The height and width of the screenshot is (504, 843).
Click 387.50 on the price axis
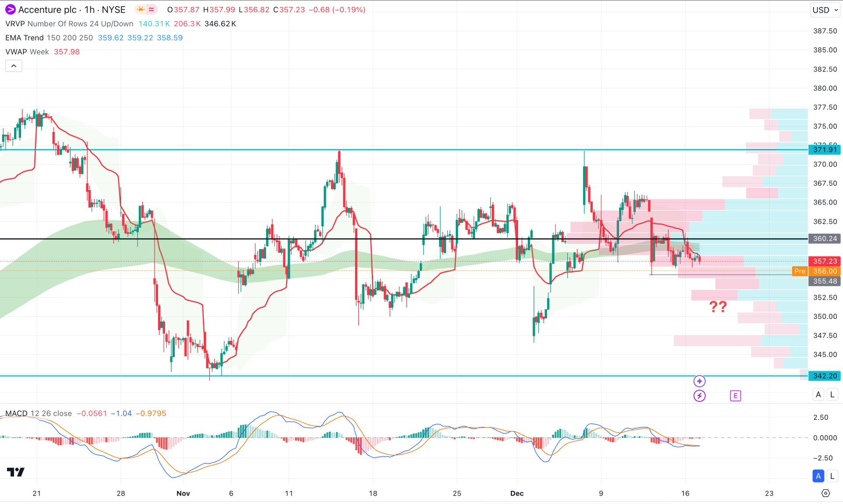pyautogui.click(x=825, y=31)
